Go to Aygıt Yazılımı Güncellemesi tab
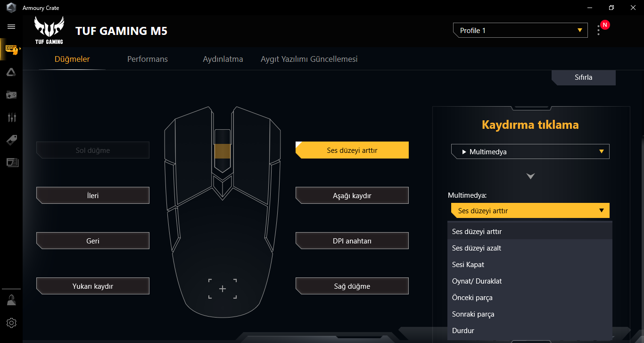Image resolution: width=644 pixels, height=343 pixels. coord(309,59)
